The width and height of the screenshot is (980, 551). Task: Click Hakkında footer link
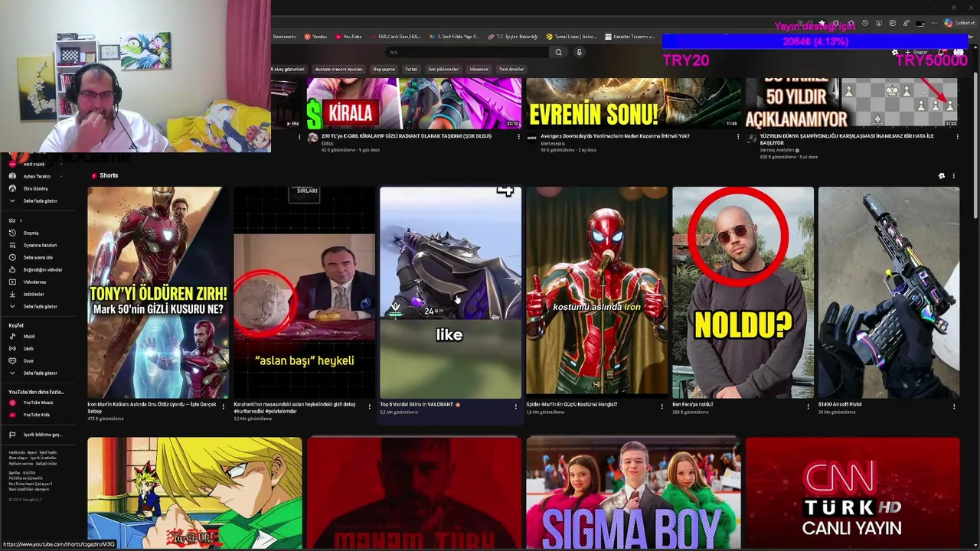click(16, 452)
